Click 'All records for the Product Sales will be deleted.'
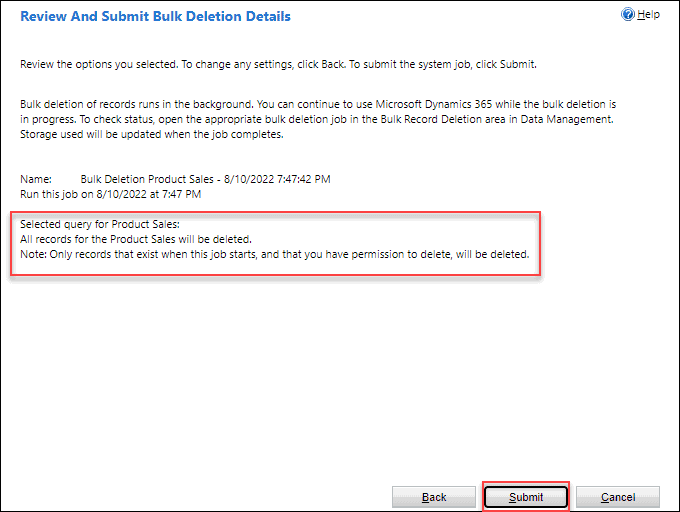680x512 pixels. [x=136, y=239]
